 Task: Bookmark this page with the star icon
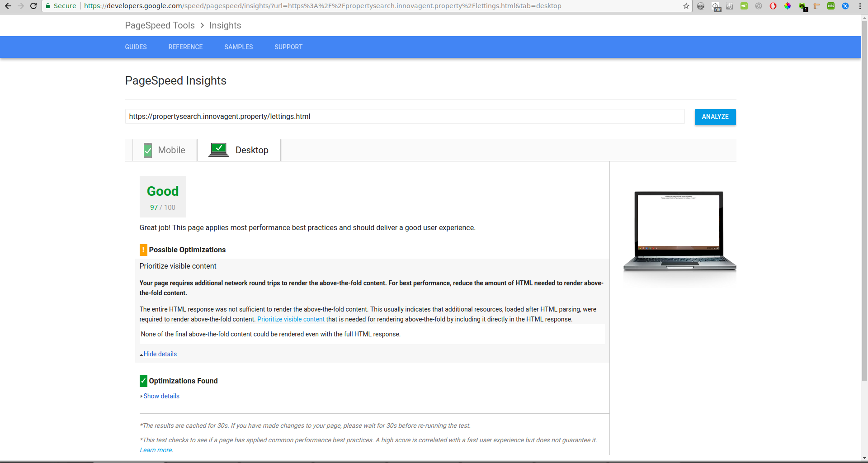pos(686,6)
